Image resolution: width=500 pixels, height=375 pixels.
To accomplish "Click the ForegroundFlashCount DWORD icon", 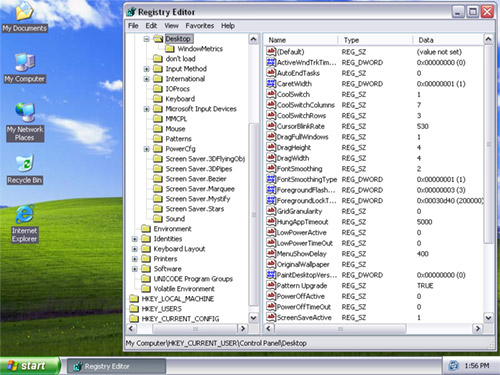I will coord(271,190).
